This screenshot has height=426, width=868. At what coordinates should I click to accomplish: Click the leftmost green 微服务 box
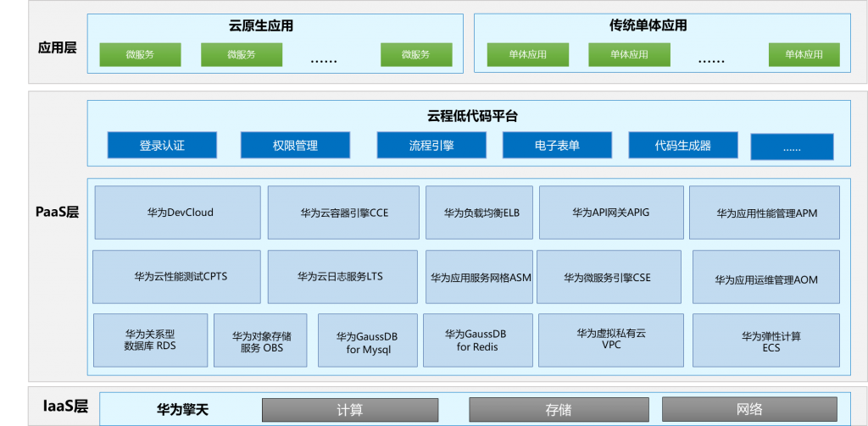[x=140, y=55]
